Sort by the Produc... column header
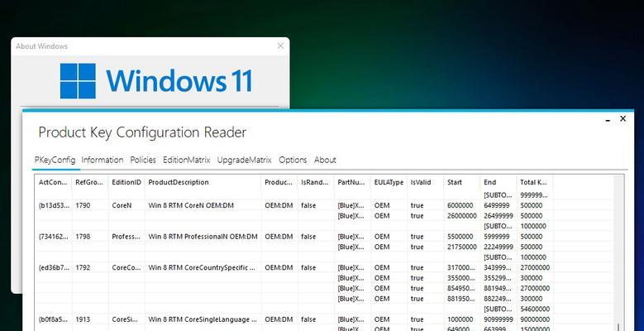Image resolution: width=644 pixels, height=331 pixels. [x=279, y=182]
